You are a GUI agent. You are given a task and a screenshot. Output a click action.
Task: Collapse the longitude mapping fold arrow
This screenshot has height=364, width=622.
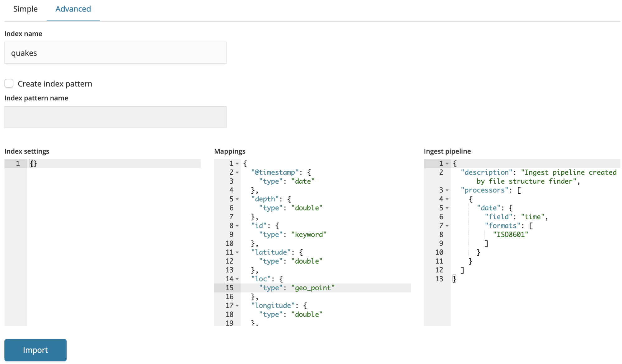237,306
